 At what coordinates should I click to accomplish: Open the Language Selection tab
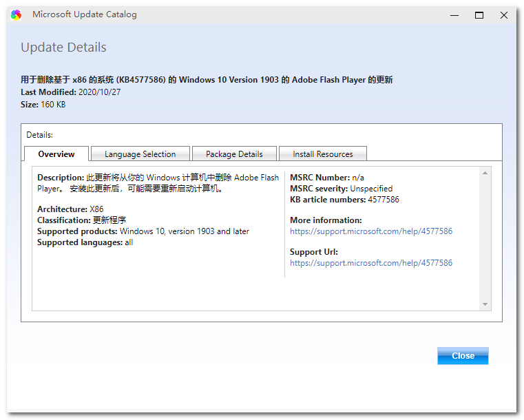(x=140, y=154)
